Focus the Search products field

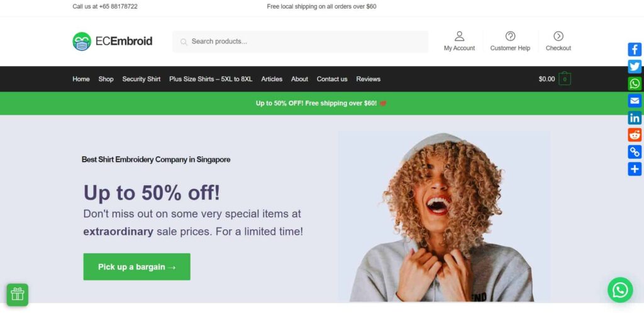(300, 42)
